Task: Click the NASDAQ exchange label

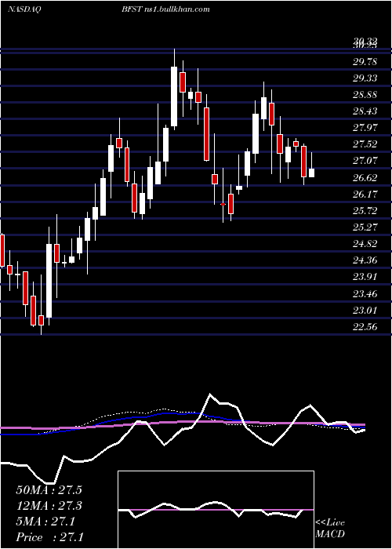Action: (24, 9)
